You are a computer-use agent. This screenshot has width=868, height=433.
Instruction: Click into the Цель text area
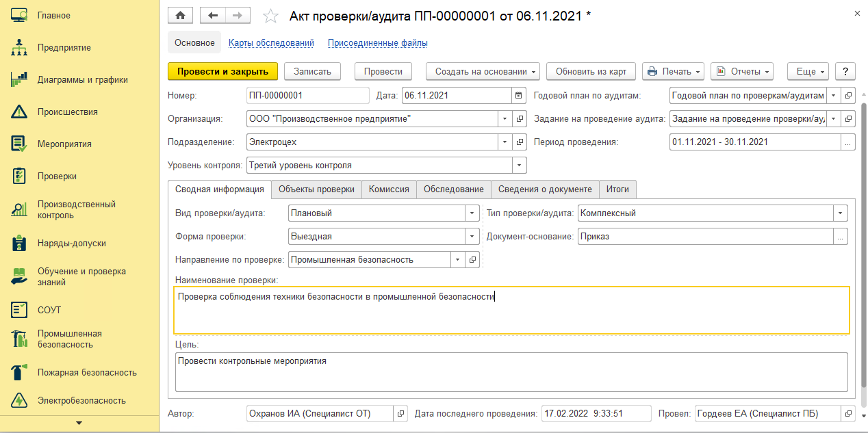coord(511,371)
